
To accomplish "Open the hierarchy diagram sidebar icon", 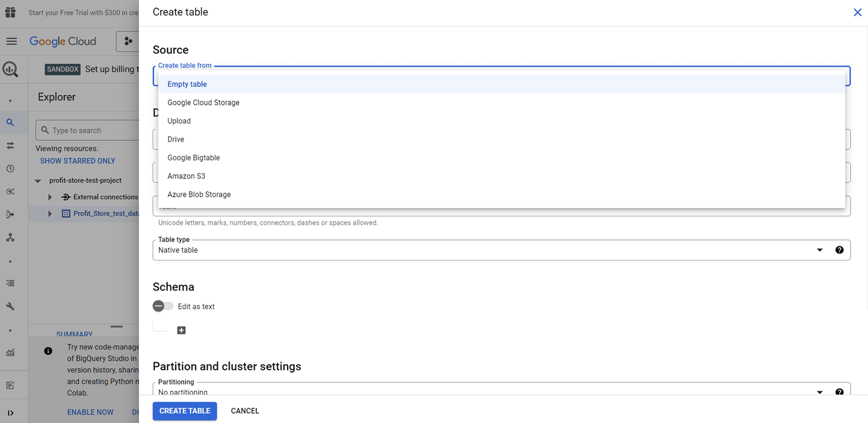I will 10,238.
